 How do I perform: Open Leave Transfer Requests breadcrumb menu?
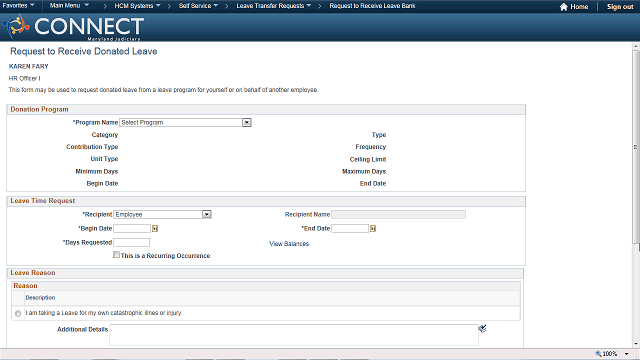click(x=273, y=6)
